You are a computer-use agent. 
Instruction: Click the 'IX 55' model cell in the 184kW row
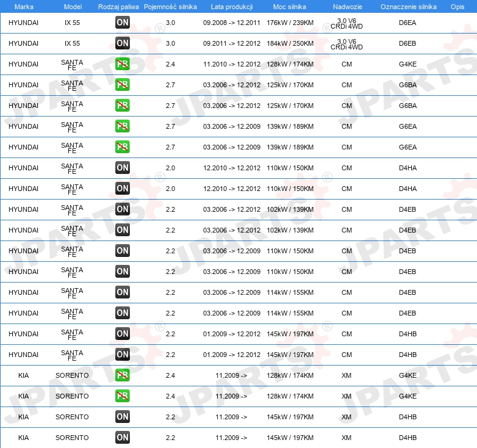click(x=73, y=43)
